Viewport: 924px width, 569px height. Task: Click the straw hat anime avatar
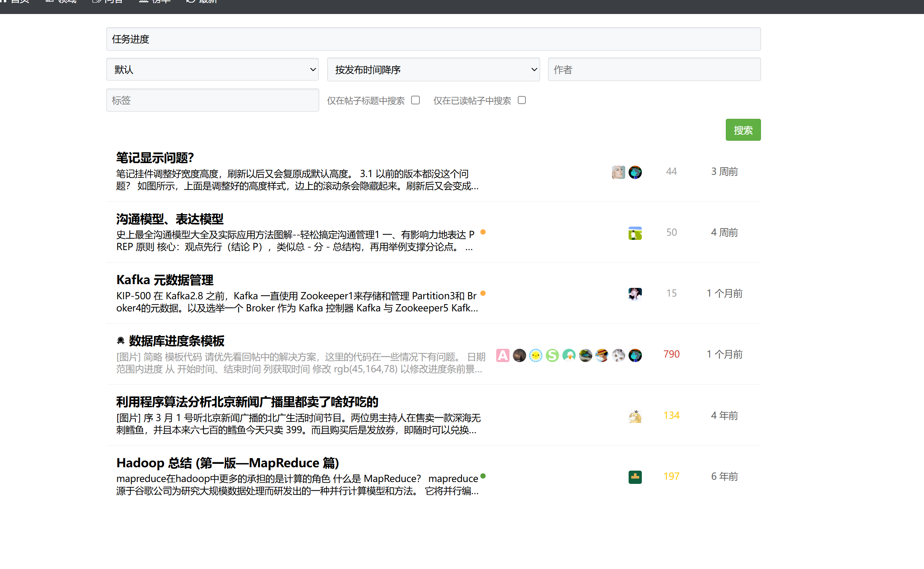click(602, 355)
